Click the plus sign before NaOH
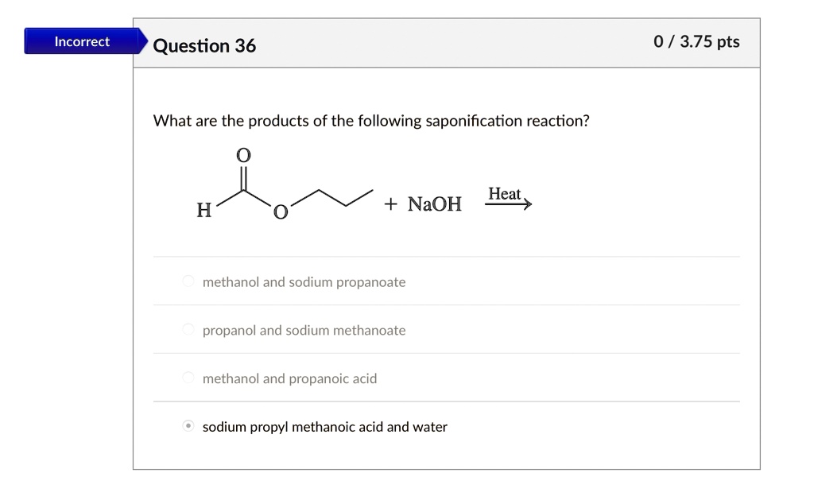 (391, 204)
